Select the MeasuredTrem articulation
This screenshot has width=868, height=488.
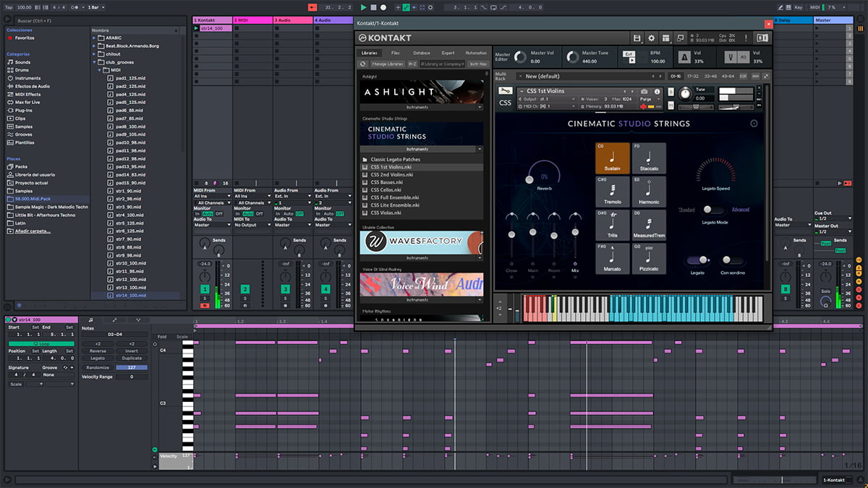click(x=649, y=225)
